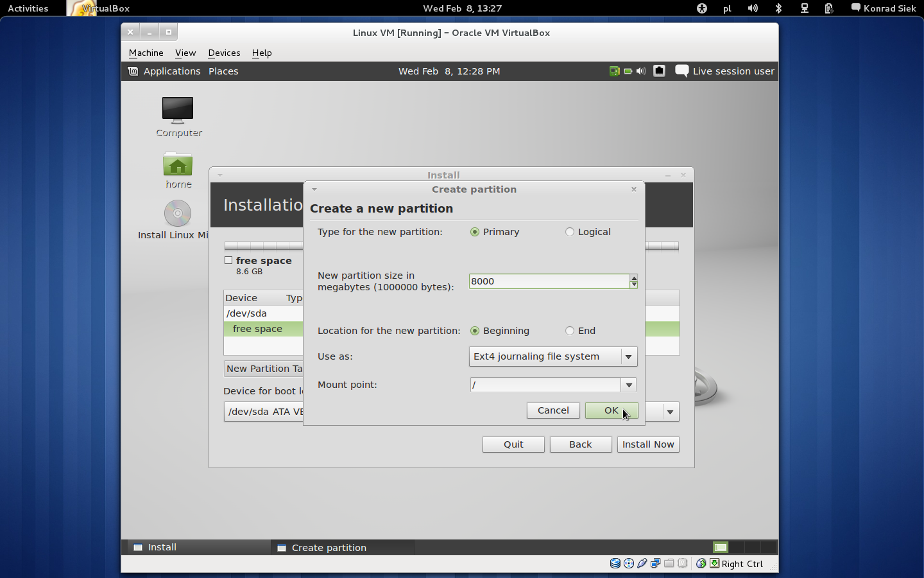Select the /dev/sda device row
The height and width of the screenshot is (578, 924).
[x=263, y=313]
